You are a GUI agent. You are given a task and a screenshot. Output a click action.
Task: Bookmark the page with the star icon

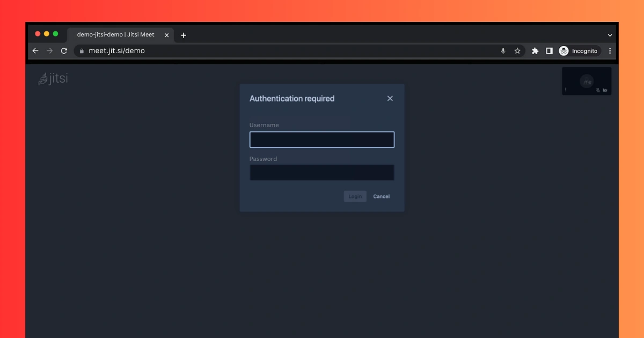pyautogui.click(x=517, y=50)
